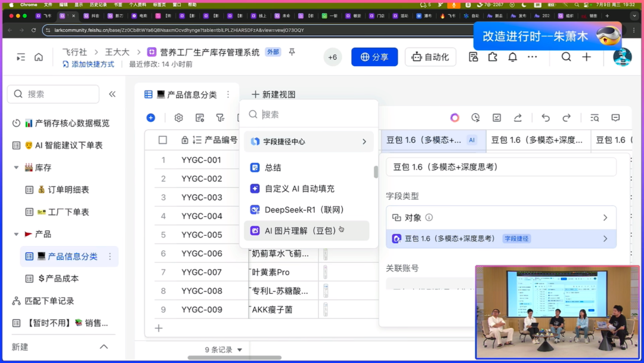Pin the document with pushpin icon
This screenshot has height=363, width=644.
(x=292, y=53)
